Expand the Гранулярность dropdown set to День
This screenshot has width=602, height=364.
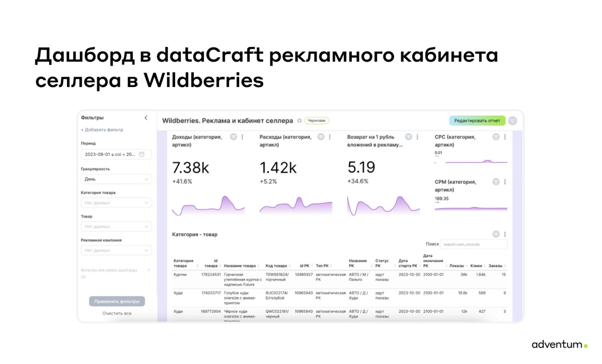[x=116, y=179]
